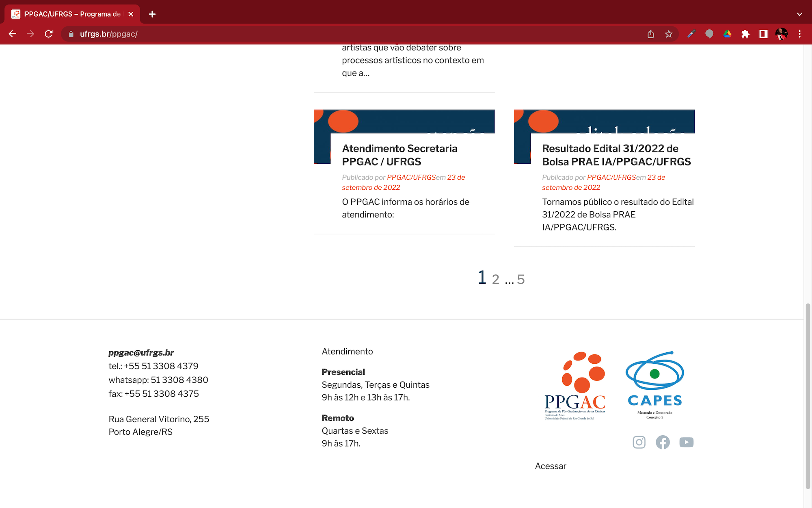This screenshot has width=812, height=508.
Task: Open the Chrome Extensions puzzle icon
Action: pos(745,34)
